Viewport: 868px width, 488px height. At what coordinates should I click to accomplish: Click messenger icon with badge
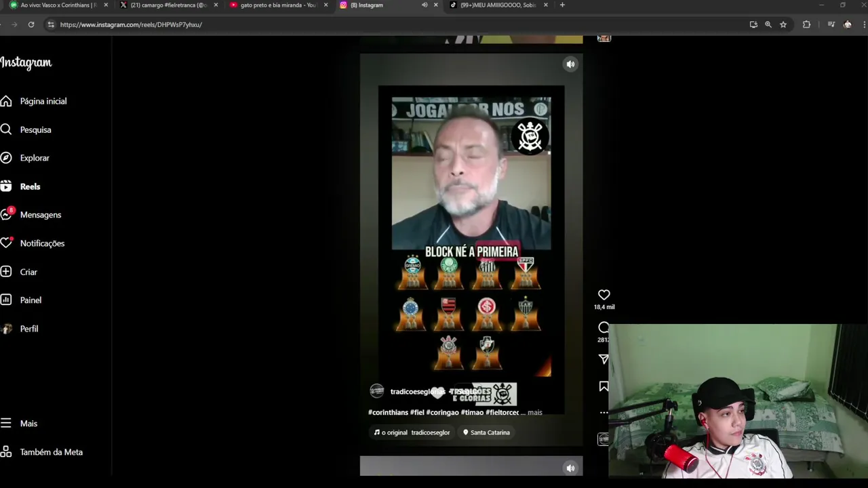6,215
